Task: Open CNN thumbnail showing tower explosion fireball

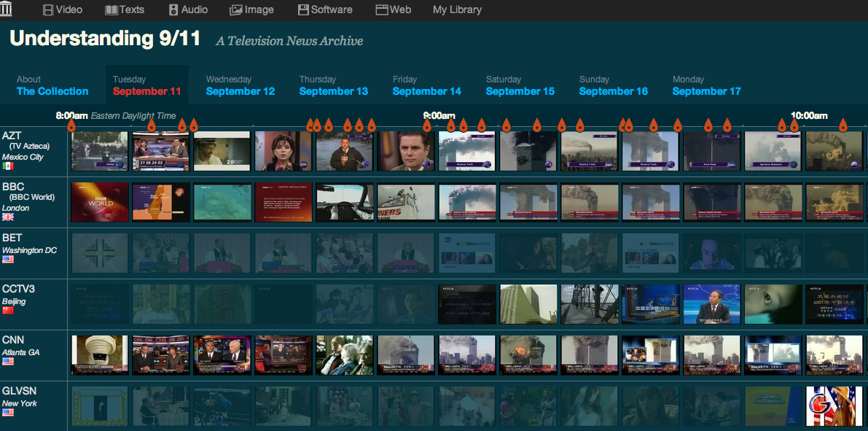Action: pos(528,355)
